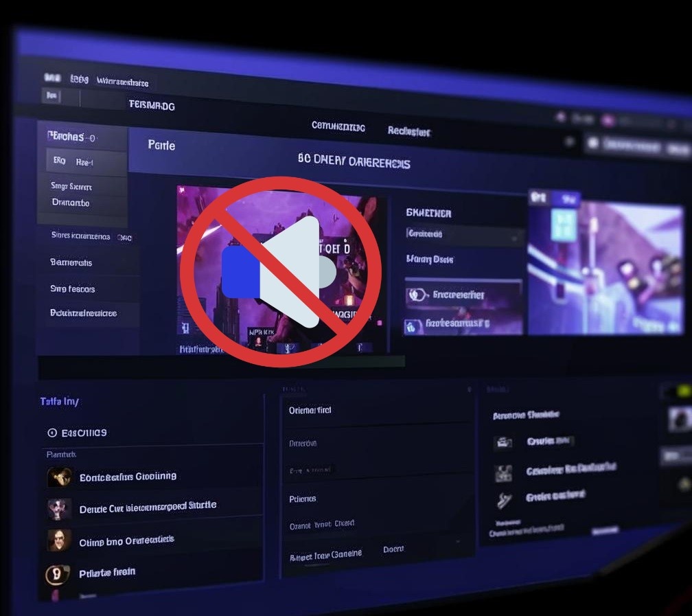This screenshot has height=616, width=692.
Task: Click the round badge icon beside "Prliarte firein"
Action: click(x=58, y=573)
